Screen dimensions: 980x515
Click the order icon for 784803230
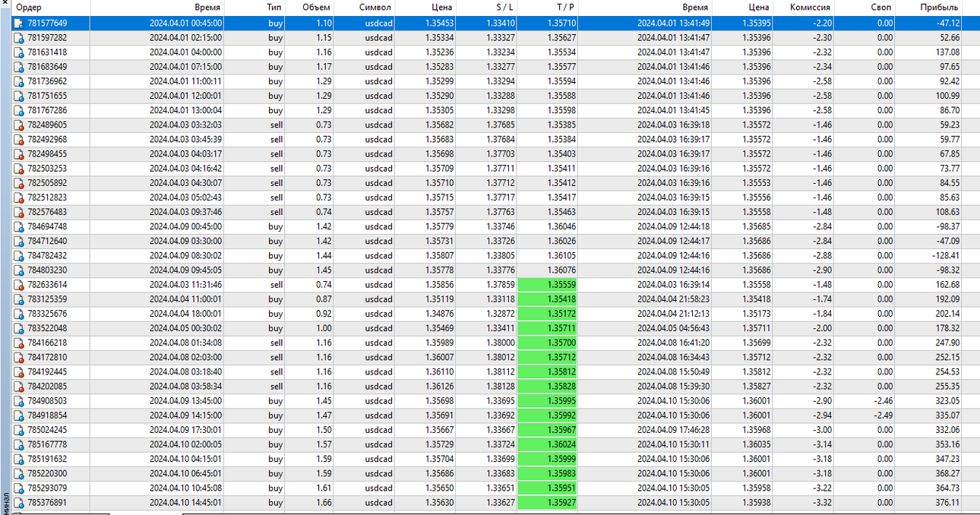(18, 270)
